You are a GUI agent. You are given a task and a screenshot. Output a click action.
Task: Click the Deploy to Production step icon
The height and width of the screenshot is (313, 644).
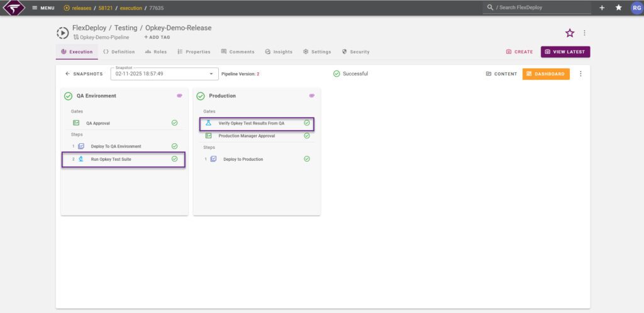coord(213,159)
